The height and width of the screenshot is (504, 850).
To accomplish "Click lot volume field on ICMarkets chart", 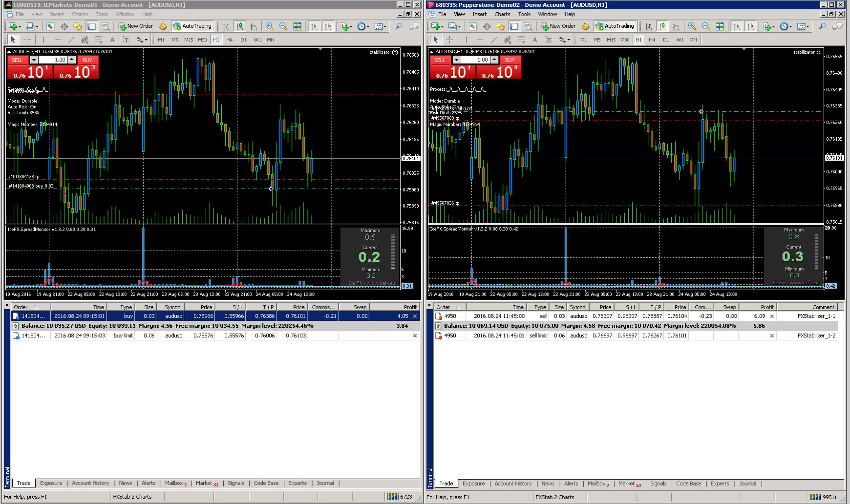I will coord(53,60).
